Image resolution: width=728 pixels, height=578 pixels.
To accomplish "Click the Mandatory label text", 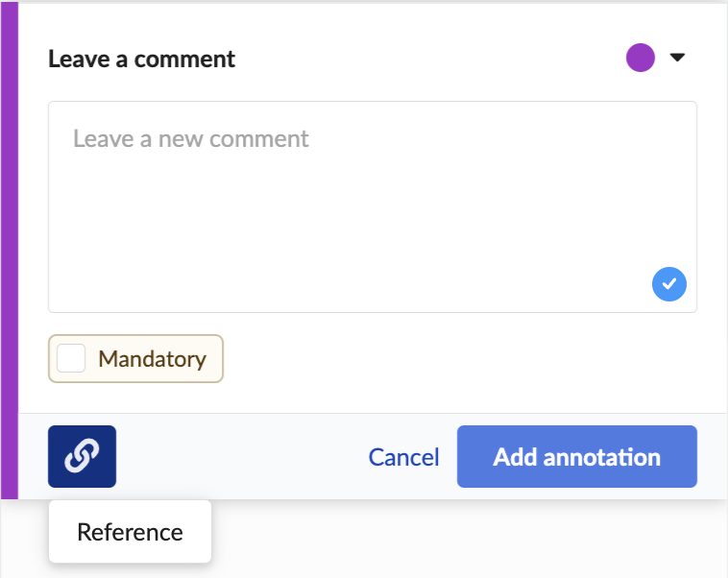I will [x=153, y=359].
